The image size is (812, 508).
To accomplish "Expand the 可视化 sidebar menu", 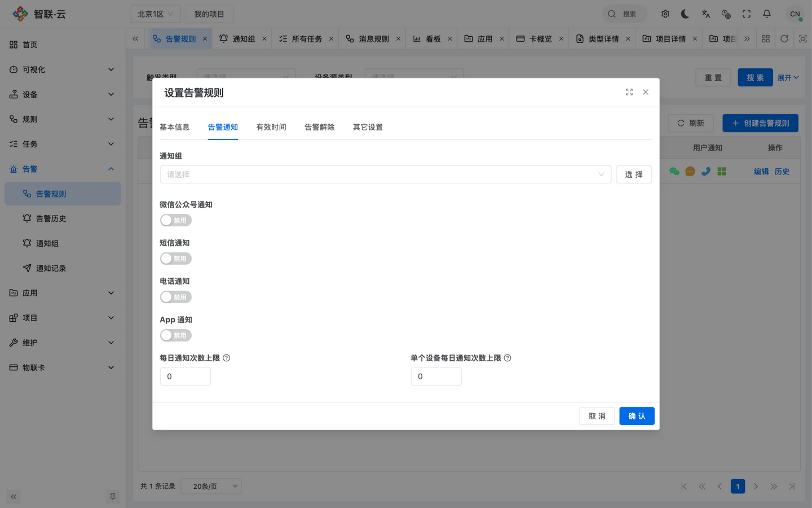I will [x=62, y=69].
